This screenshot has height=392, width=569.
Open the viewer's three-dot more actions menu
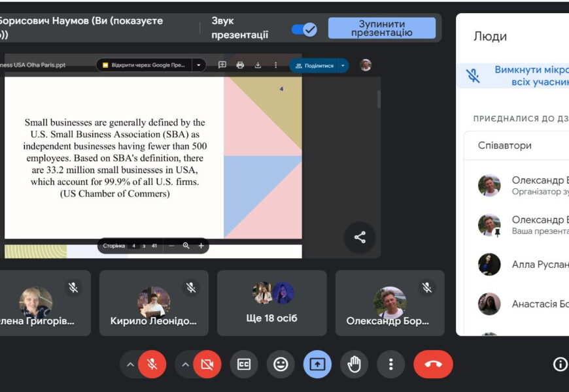276,65
